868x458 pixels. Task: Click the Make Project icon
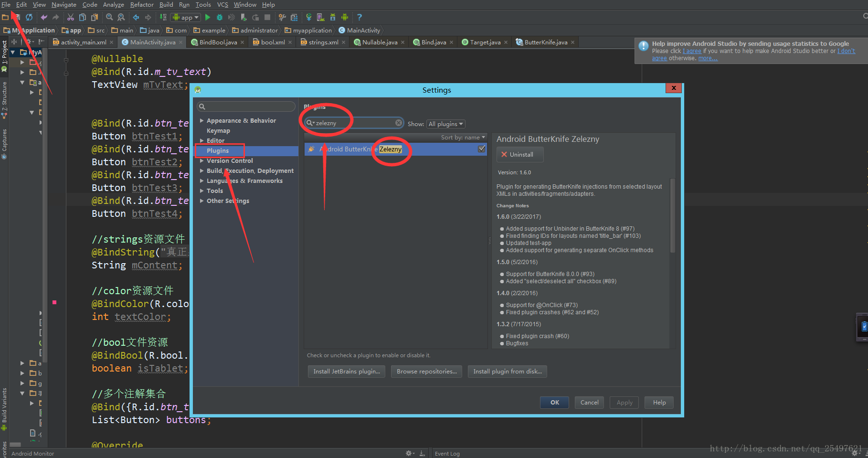pos(163,17)
